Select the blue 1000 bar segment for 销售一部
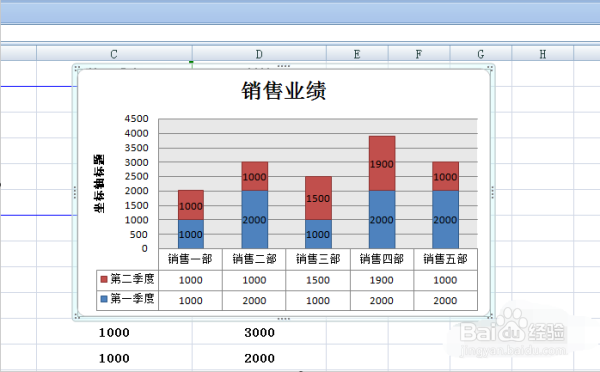 (x=191, y=234)
